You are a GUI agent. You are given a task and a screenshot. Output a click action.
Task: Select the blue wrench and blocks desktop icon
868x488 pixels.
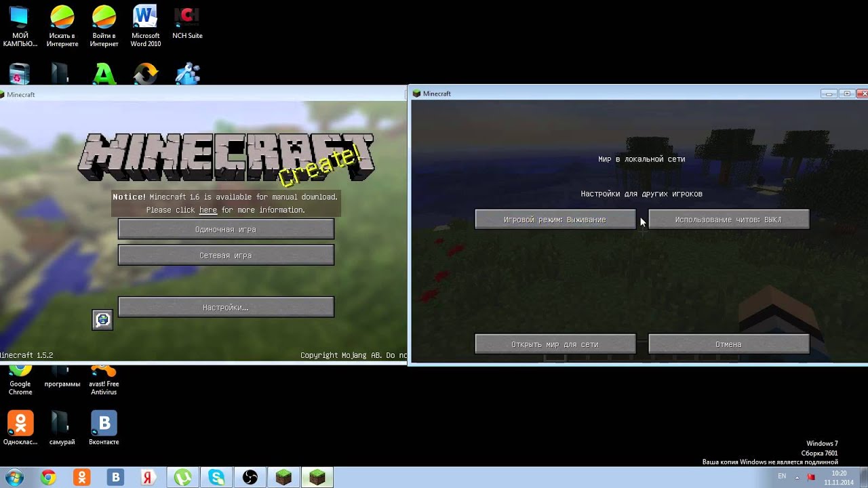[188, 74]
